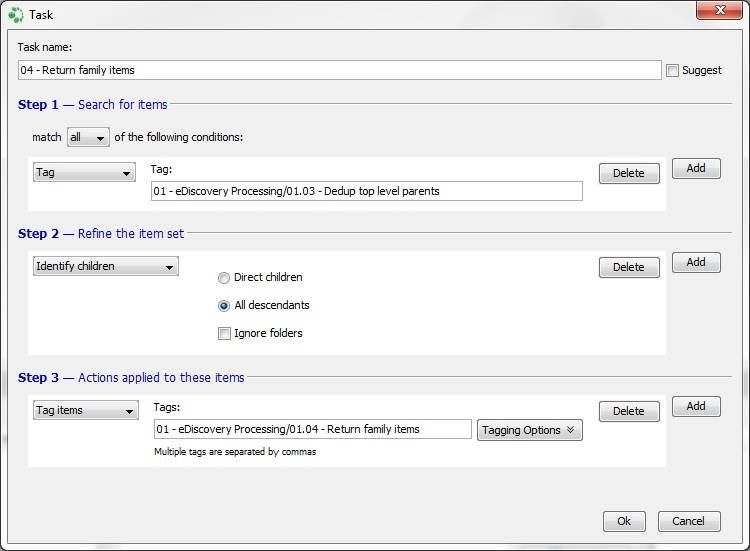Add a new action in Step 3

click(696, 406)
